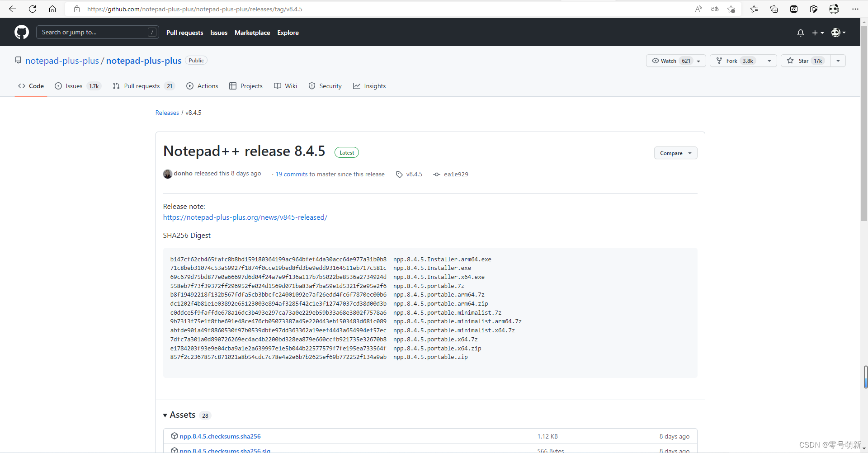
Task: Open favorites list icon
Action: click(754, 9)
